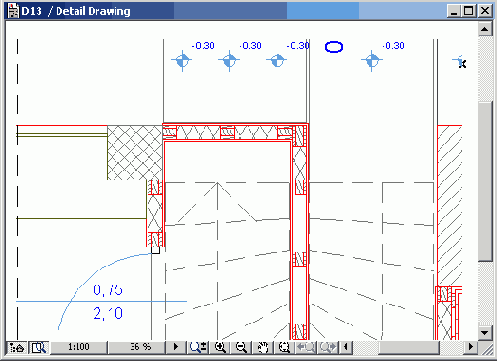The image size is (497, 361).
Task: Click vertical scrollbar down arrow
Action: pos(485,332)
